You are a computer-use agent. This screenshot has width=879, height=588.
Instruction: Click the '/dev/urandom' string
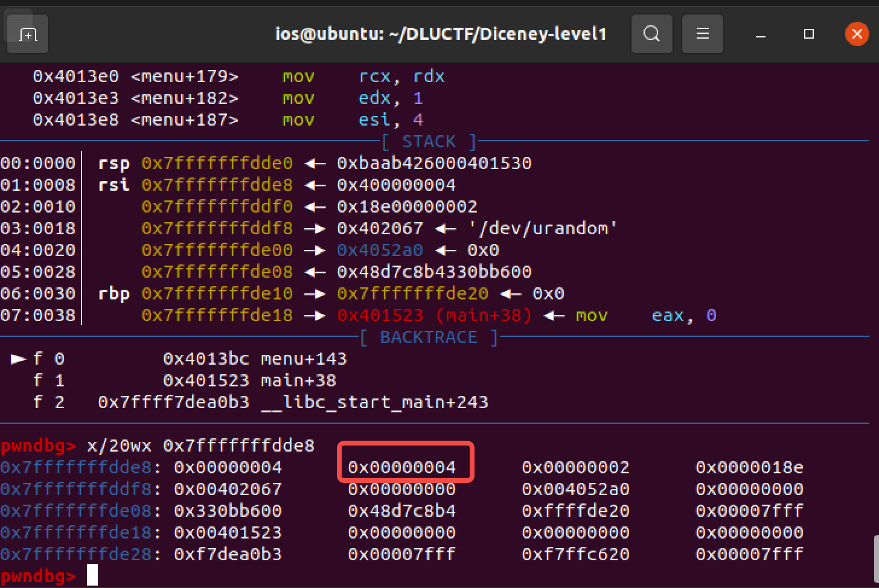point(543,229)
